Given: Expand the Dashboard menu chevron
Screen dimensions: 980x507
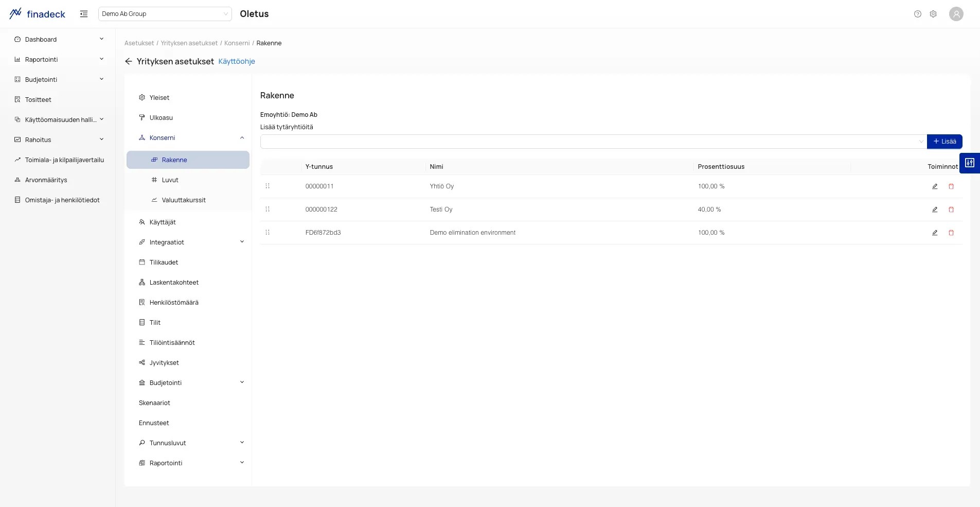Looking at the screenshot, I should (101, 39).
